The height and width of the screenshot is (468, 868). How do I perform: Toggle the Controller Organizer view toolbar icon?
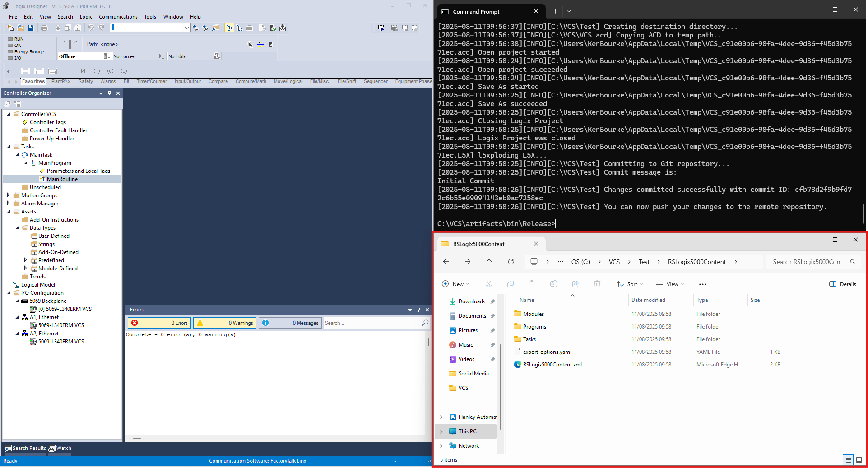230,28
